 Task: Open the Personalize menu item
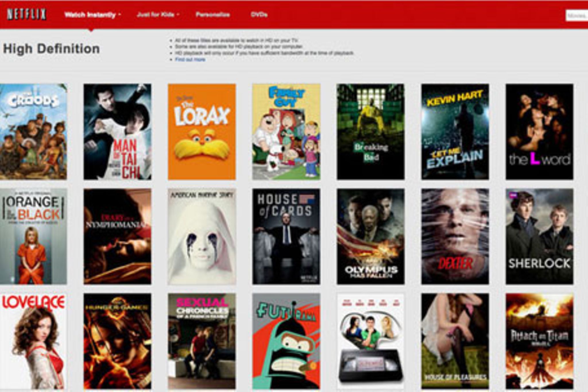(x=213, y=15)
